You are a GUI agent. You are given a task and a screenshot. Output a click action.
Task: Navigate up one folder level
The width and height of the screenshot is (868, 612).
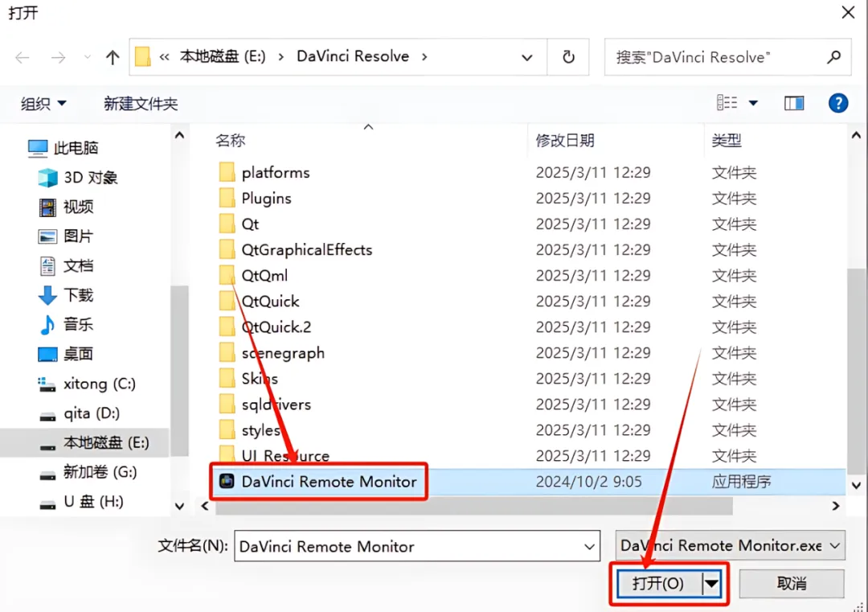[113, 57]
